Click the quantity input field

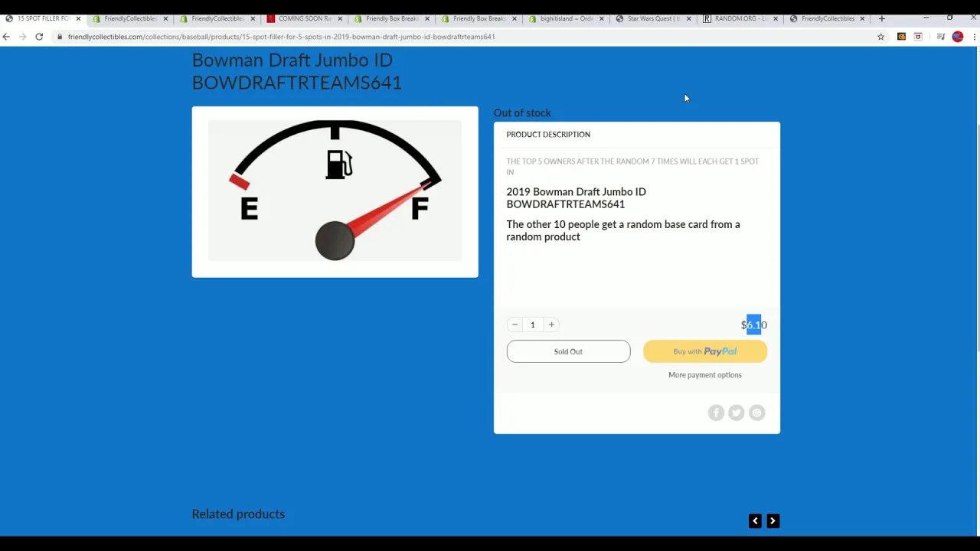(533, 324)
